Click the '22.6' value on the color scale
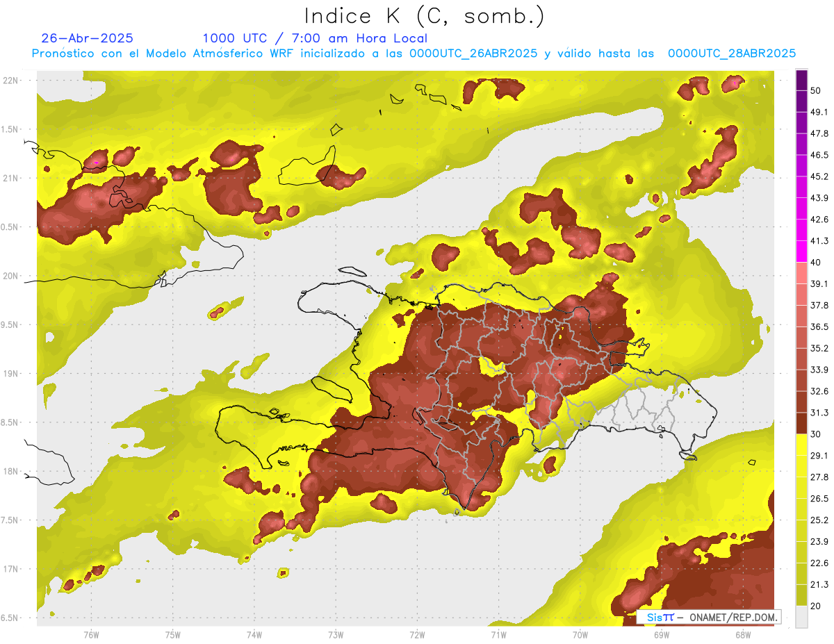 [x=819, y=563]
